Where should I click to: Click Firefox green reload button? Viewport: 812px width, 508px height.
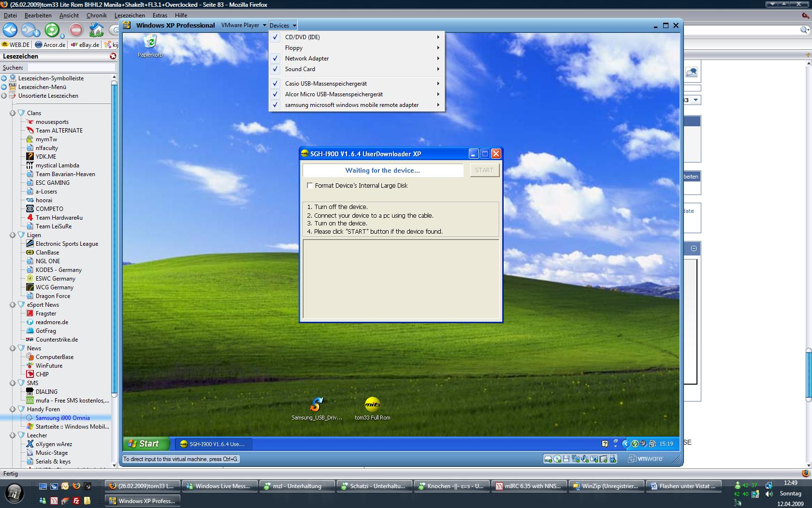click(x=52, y=30)
